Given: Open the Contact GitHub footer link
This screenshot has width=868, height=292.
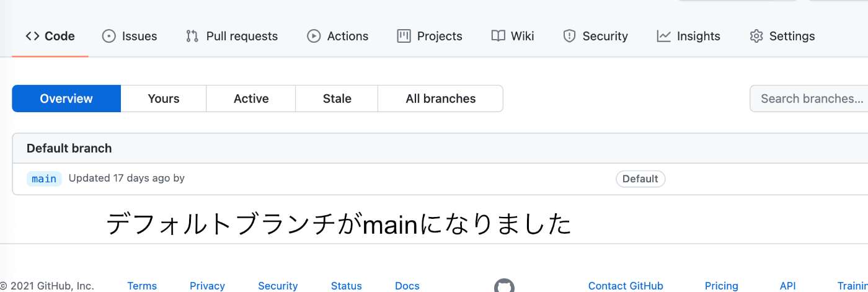Looking at the screenshot, I should 626,286.
